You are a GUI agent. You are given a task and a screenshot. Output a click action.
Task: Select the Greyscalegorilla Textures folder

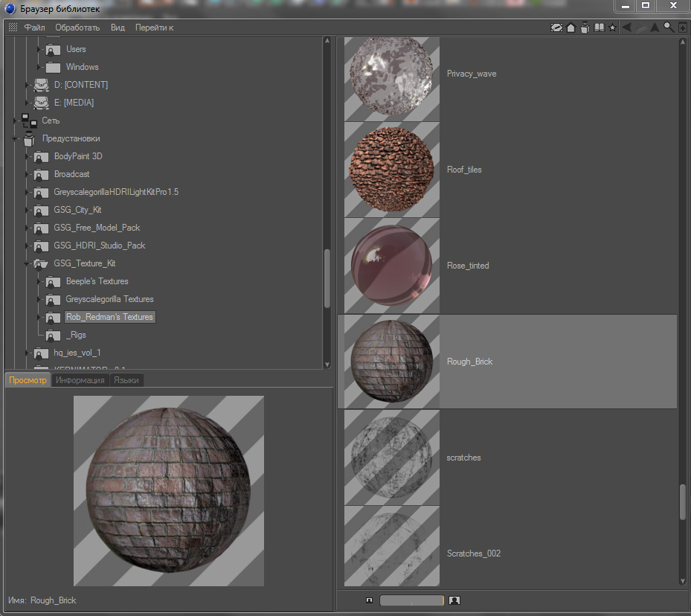[x=109, y=299]
